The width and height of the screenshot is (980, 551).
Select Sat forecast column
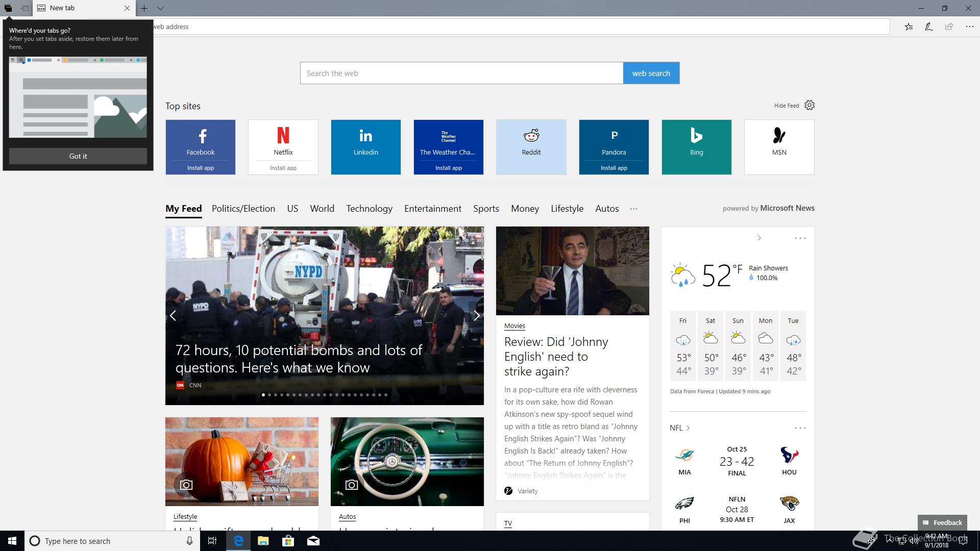[x=710, y=346]
